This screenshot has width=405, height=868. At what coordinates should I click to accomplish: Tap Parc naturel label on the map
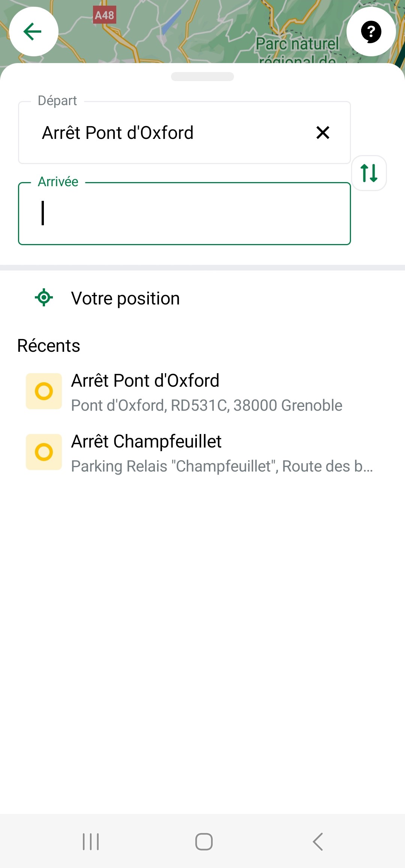(297, 44)
